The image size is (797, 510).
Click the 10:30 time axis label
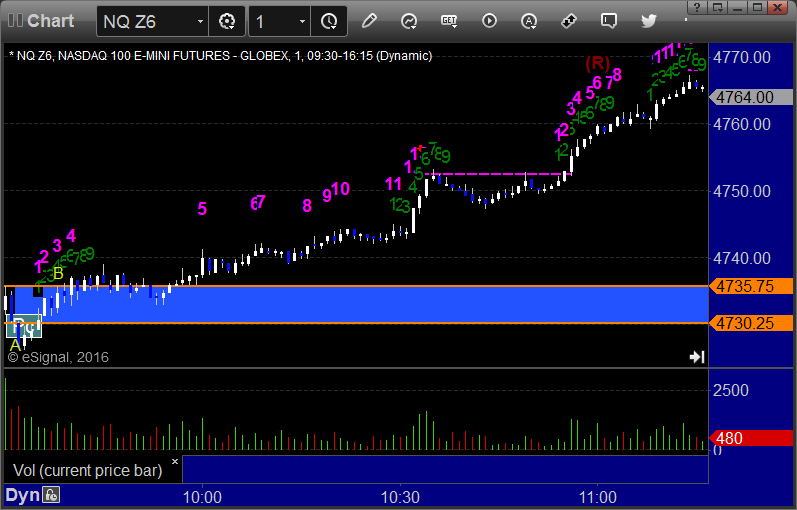pos(400,497)
